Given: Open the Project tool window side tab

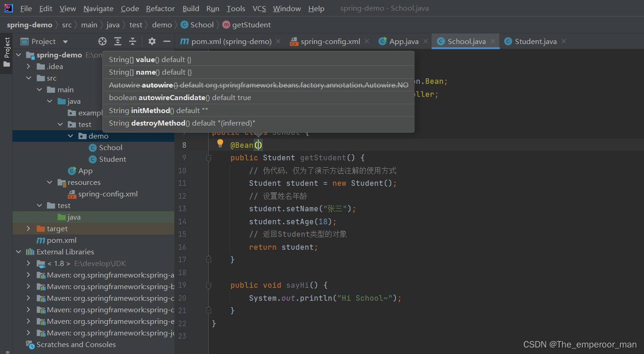Looking at the screenshot, I should pyautogui.click(x=6, y=52).
